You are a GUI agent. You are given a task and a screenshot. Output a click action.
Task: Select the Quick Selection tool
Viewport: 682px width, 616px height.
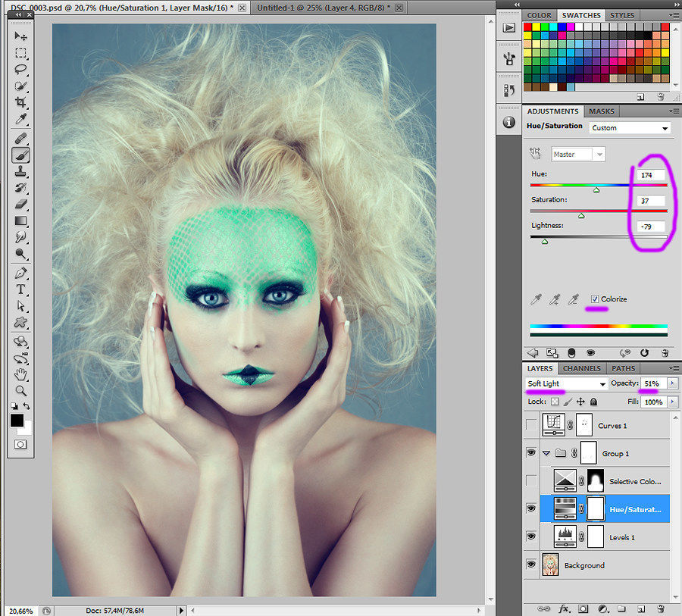click(x=20, y=86)
